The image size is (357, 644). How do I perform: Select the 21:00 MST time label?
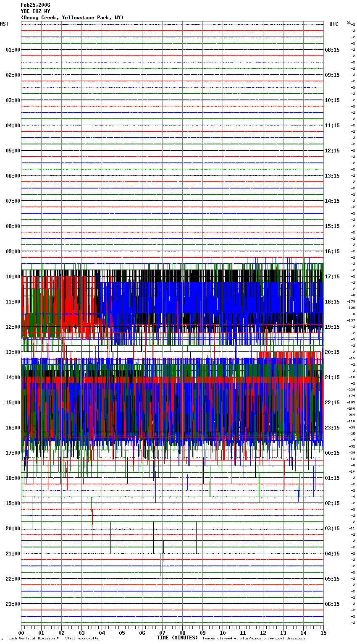point(13,554)
